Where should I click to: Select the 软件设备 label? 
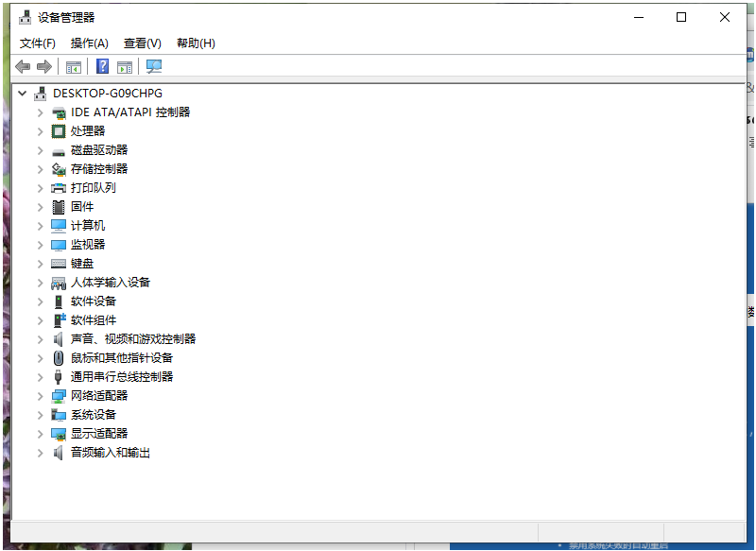(94, 301)
